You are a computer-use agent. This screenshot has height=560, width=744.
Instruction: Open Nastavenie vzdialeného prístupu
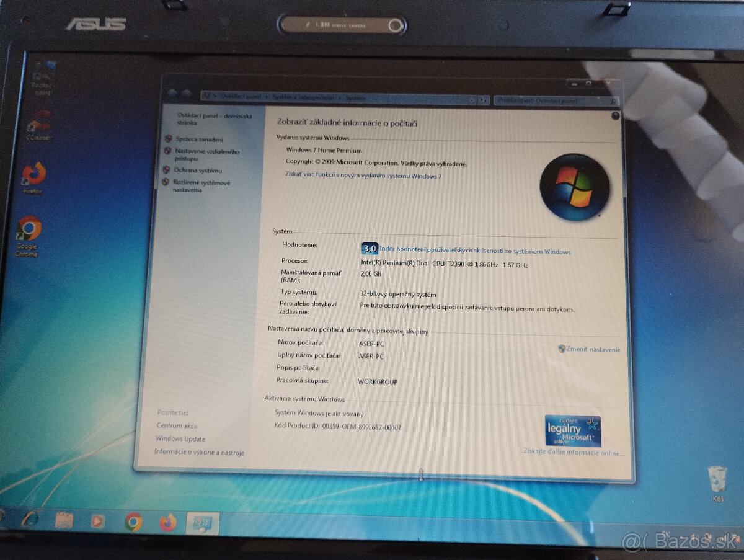click(x=206, y=154)
